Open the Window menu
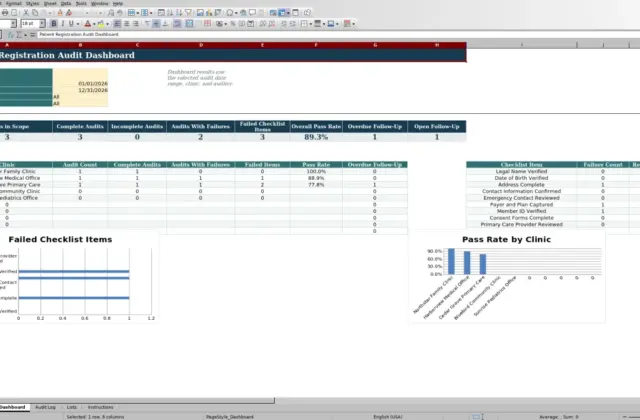This screenshot has width=640, height=420. click(100, 3)
